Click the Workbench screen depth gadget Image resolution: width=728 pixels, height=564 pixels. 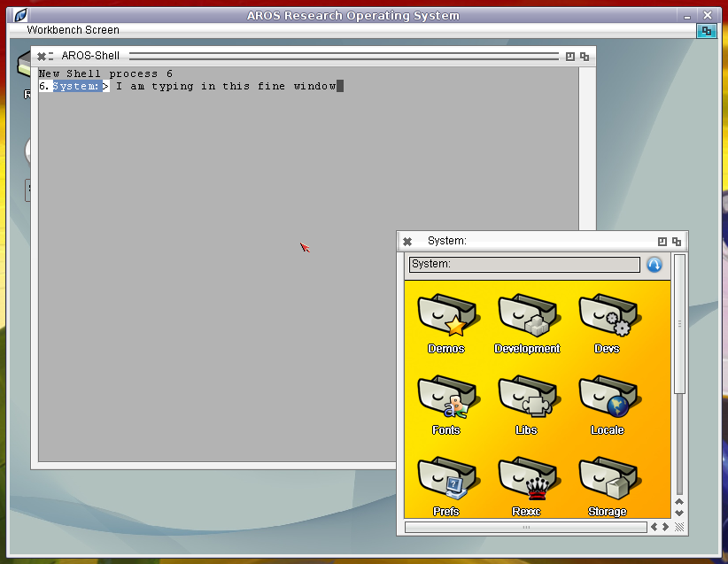[706, 31]
